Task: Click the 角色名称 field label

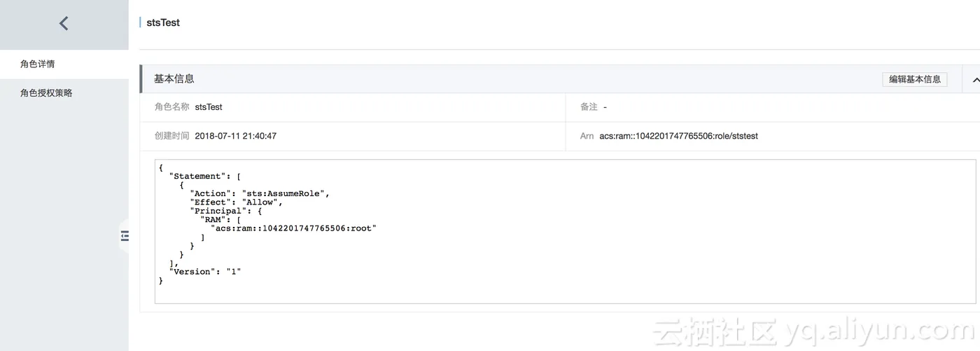Action: pyautogui.click(x=171, y=107)
